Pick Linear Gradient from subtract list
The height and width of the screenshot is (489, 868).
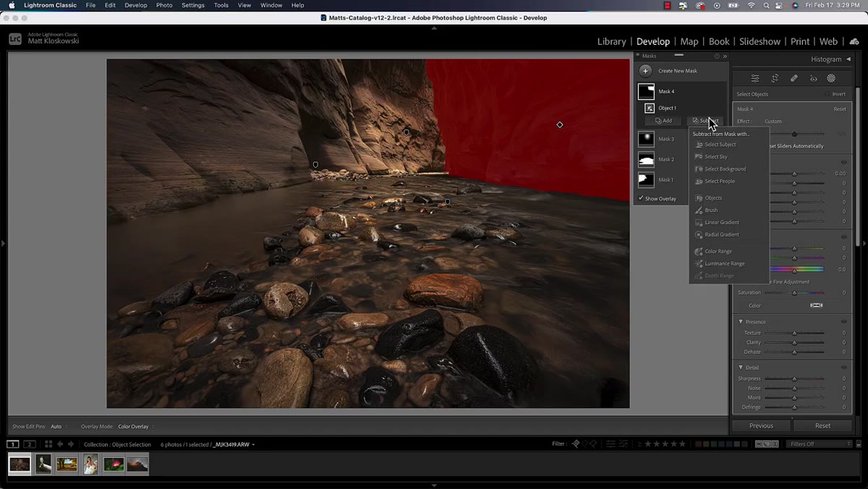click(x=722, y=222)
